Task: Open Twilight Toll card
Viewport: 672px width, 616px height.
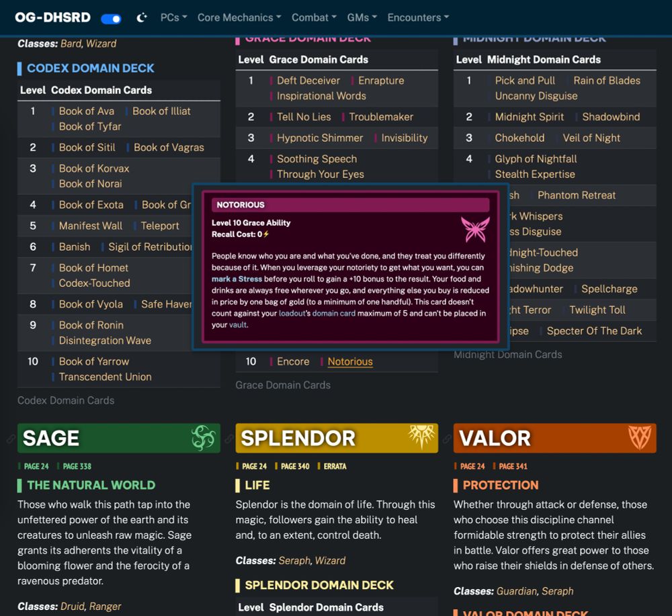Action: [x=597, y=310]
